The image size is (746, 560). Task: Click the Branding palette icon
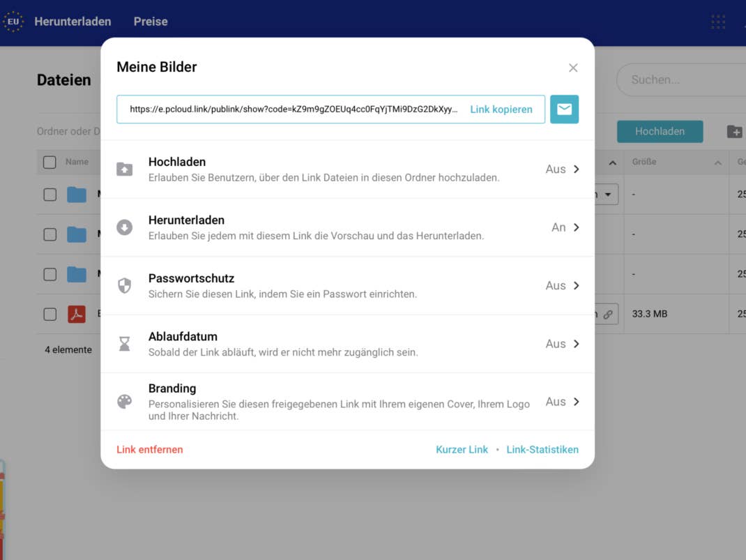pyautogui.click(x=125, y=402)
